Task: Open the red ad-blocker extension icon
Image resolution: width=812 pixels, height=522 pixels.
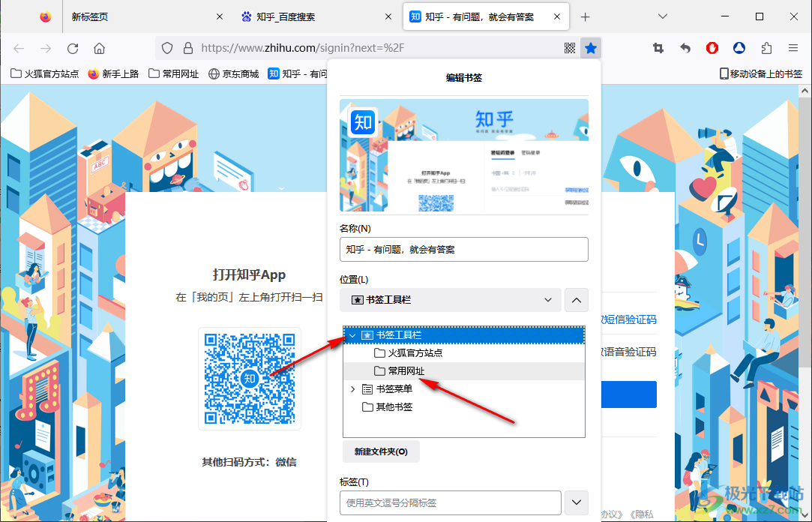Action: click(x=712, y=48)
